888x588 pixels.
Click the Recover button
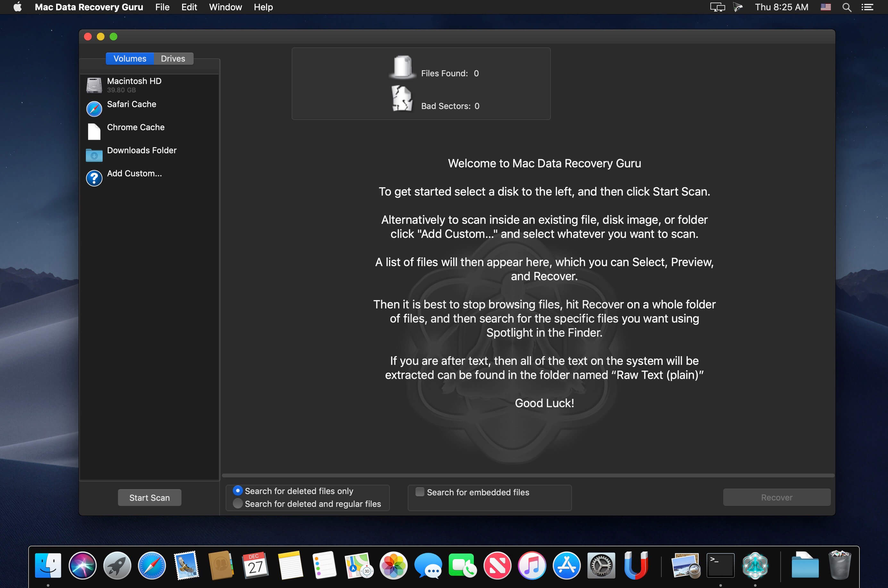(777, 497)
